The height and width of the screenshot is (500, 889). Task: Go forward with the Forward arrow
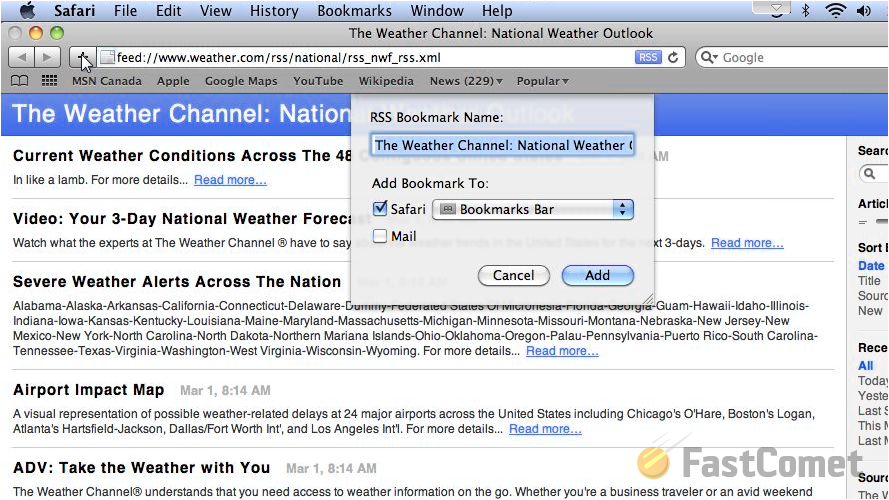click(47, 57)
